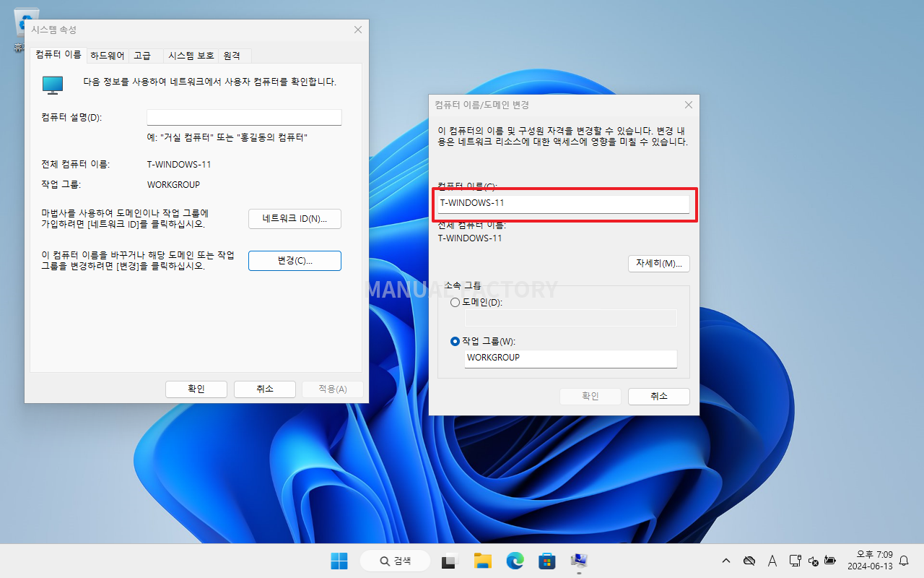Open the 원격 tab

click(232, 56)
